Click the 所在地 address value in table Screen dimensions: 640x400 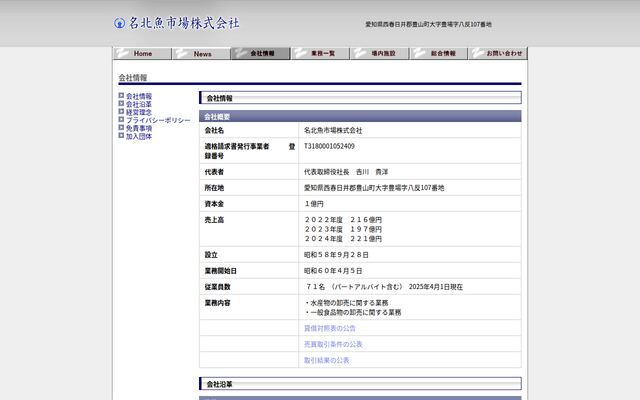(374, 188)
